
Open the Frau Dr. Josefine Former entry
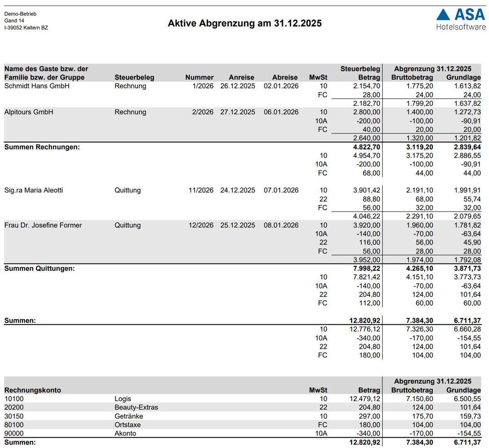tap(43, 225)
